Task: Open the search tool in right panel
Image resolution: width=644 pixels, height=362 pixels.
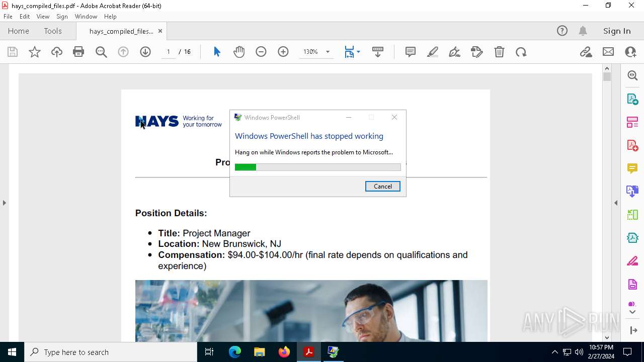Action: [632, 75]
